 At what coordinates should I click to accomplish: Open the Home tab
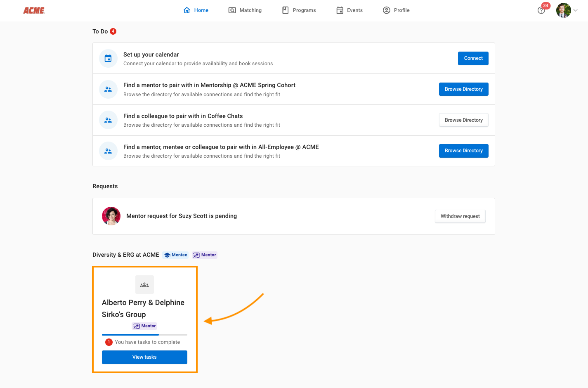196,10
